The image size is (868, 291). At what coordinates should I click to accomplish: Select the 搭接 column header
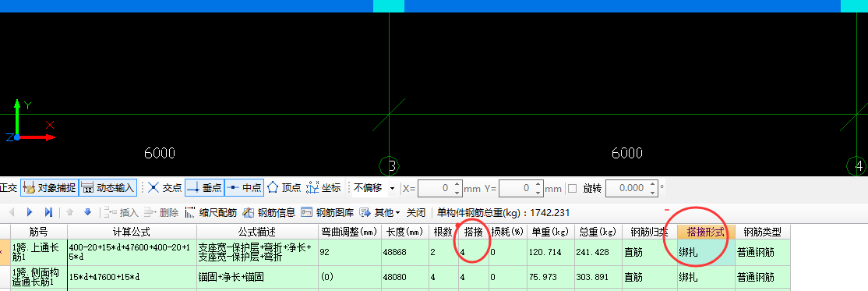tap(473, 232)
